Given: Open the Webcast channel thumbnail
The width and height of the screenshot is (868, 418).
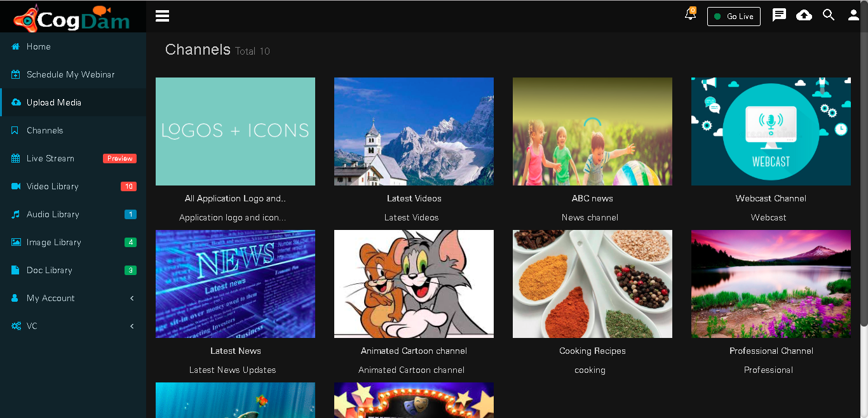Looking at the screenshot, I should (771, 131).
